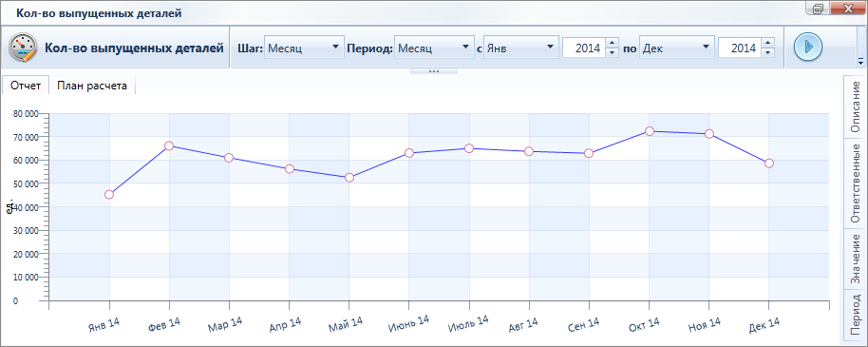Decrease the start year 2014 spinner
Viewport: 868px width, 347px height.
tap(612, 52)
